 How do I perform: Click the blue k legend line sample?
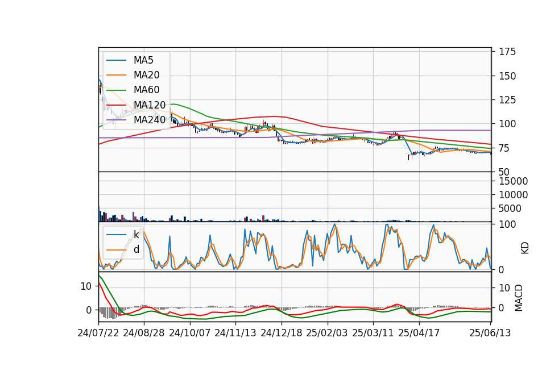[116, 235]
